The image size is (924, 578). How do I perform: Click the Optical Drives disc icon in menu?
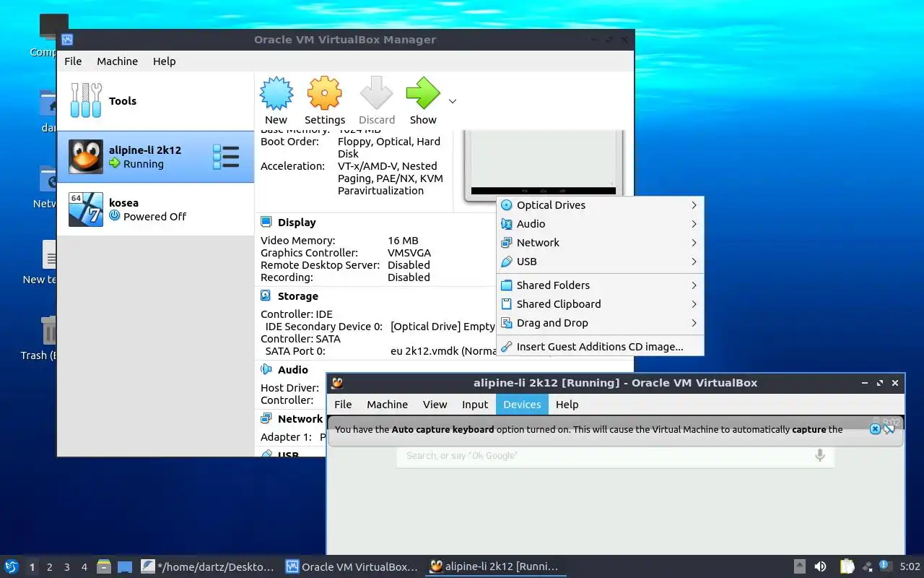(x=506, y=205)
